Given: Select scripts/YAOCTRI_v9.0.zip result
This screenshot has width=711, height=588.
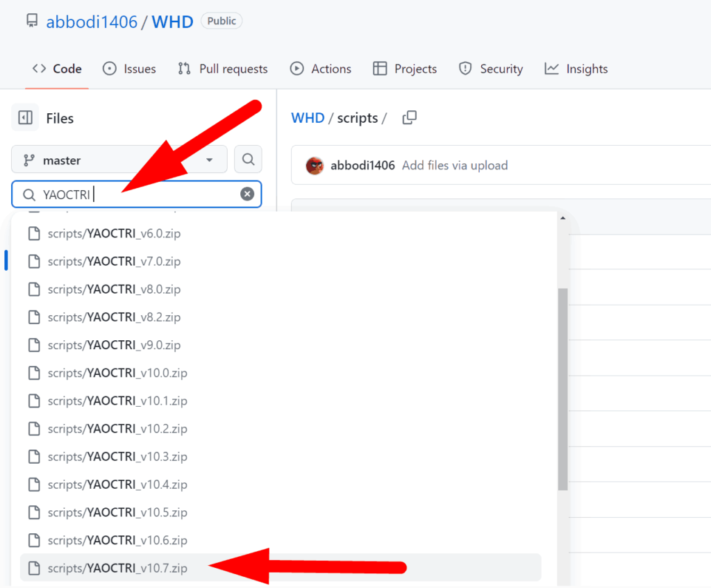Looking at the screenshot, I should pyautogui.click(x=281, y=345).
